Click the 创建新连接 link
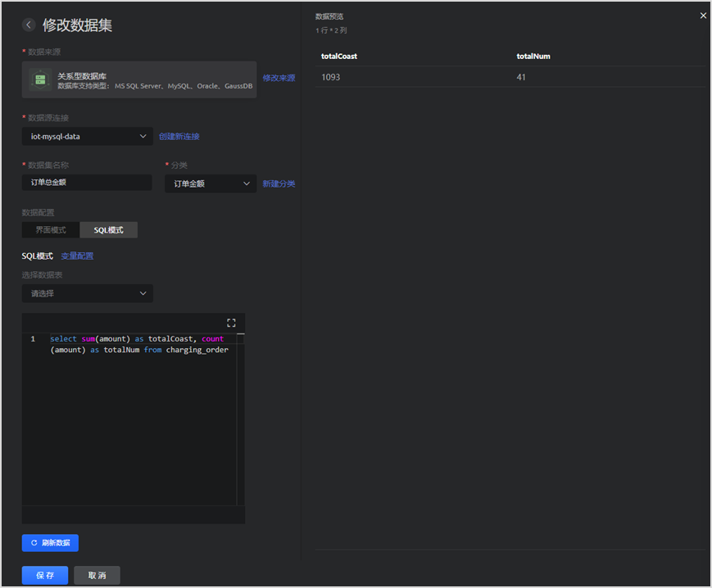 coord(179,137)
